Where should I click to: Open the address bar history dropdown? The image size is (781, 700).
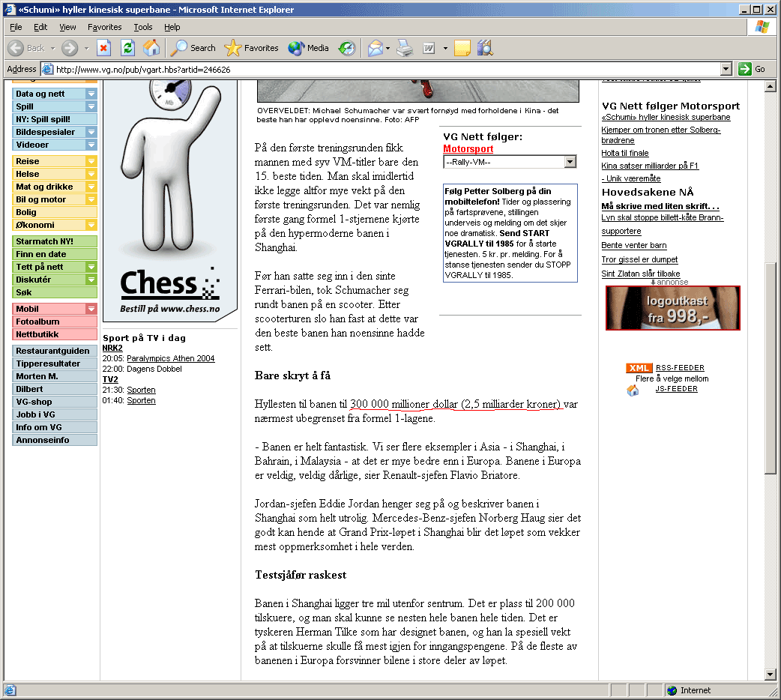726,69
